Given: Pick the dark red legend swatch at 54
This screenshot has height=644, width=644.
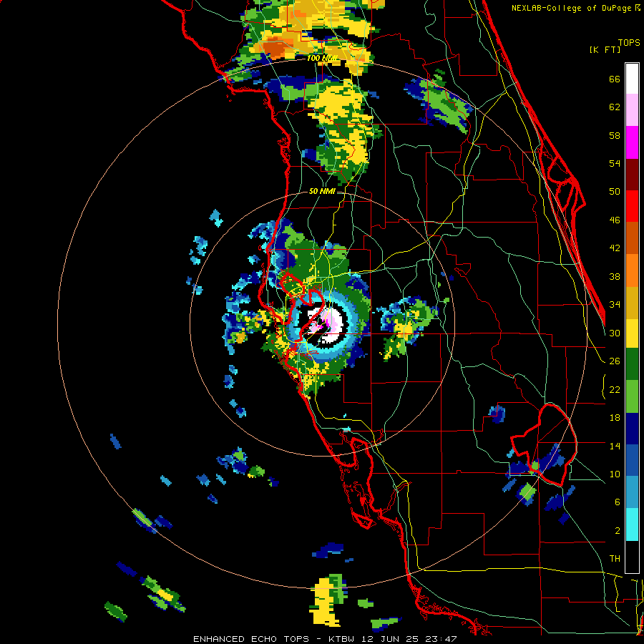Looking at the screenshot, I should [x=632, y=174].
